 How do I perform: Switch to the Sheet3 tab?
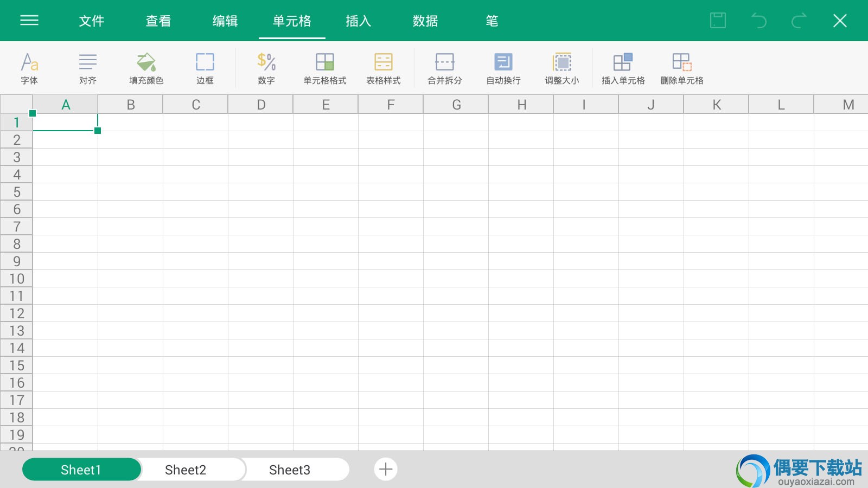point(290,470)
